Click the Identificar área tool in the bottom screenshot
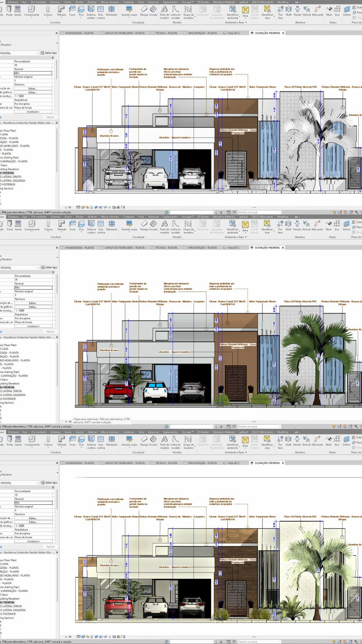 267,442
